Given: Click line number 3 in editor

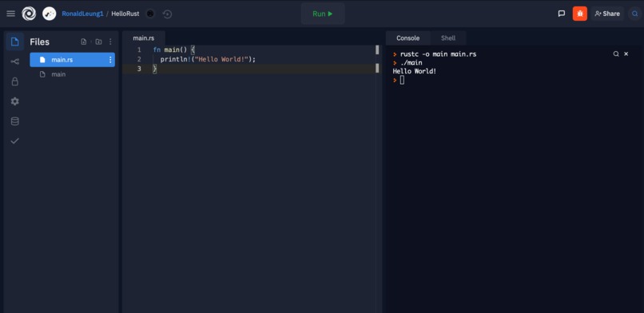Looking at the screenshot, I should point(139,69).
